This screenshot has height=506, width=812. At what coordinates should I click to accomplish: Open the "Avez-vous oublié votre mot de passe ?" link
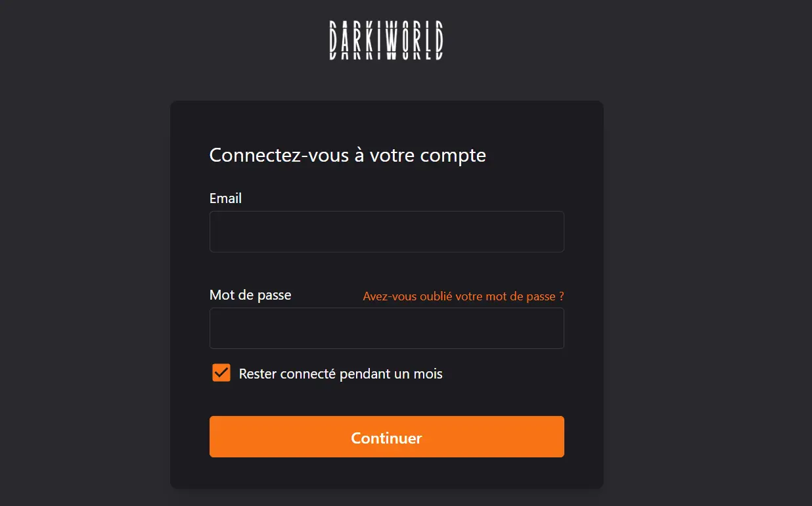click(x=462, y=296)
